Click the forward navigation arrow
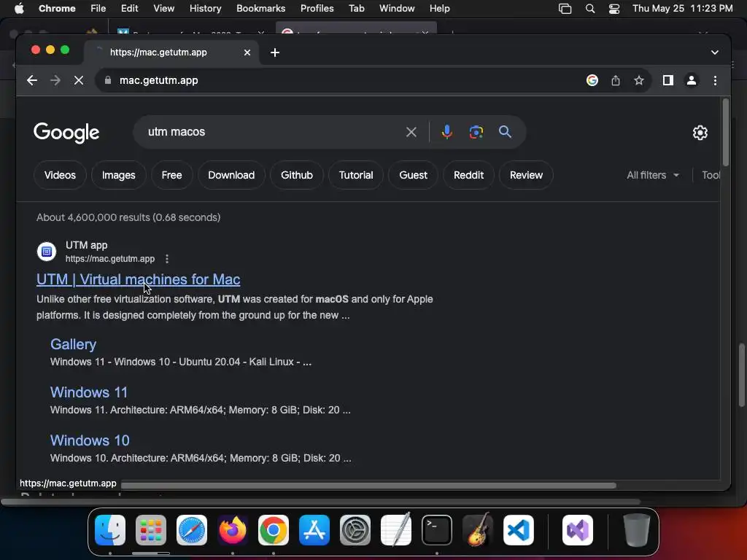This screenshot has height=560, width=747. coord(55,80)
